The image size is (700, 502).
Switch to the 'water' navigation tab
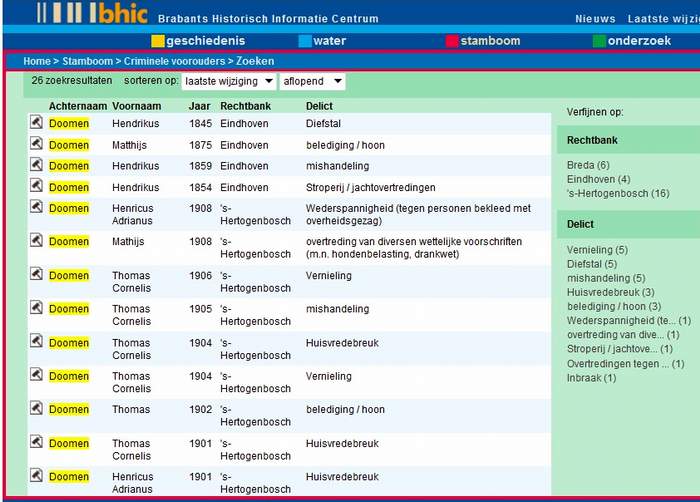point(329,41)
